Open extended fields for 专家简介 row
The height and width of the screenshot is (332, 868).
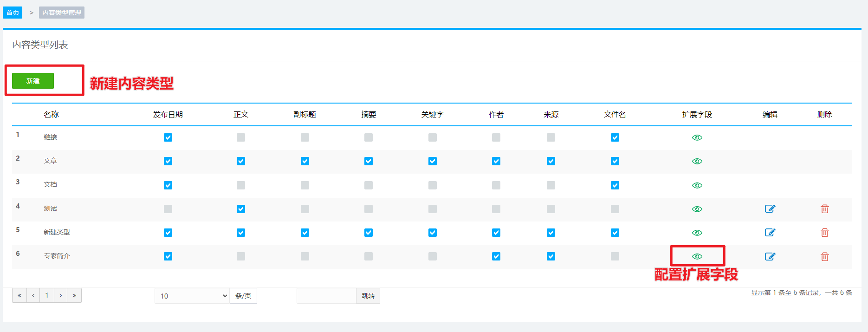(697, 256)
